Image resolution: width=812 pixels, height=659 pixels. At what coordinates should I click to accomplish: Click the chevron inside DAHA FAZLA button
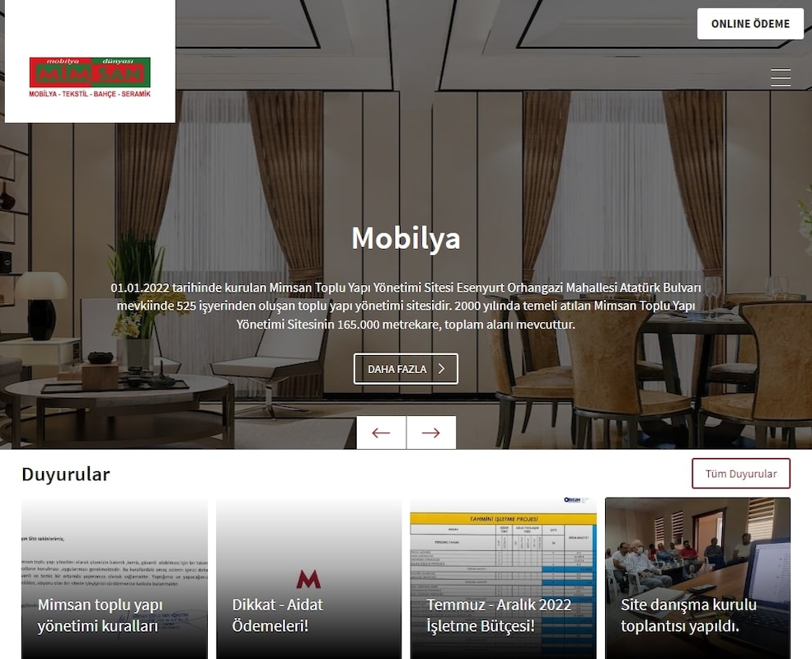coord(442,369)
